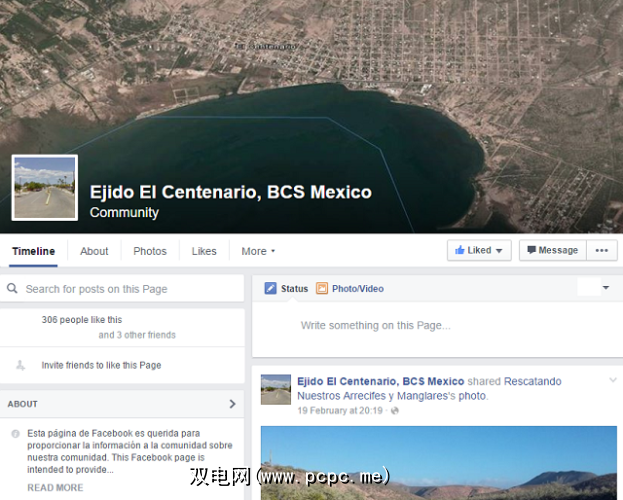Expand the More tab dropdown
Viewport: 623px width, 500px height.
point(258,251)
